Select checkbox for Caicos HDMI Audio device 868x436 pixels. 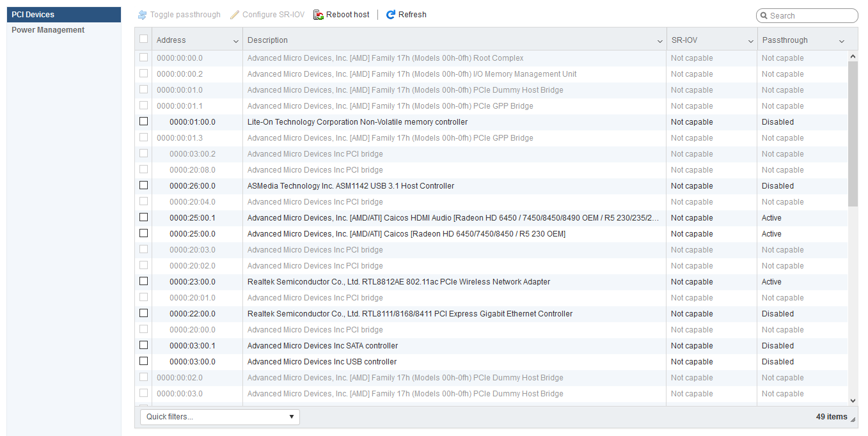pos(143,217)
